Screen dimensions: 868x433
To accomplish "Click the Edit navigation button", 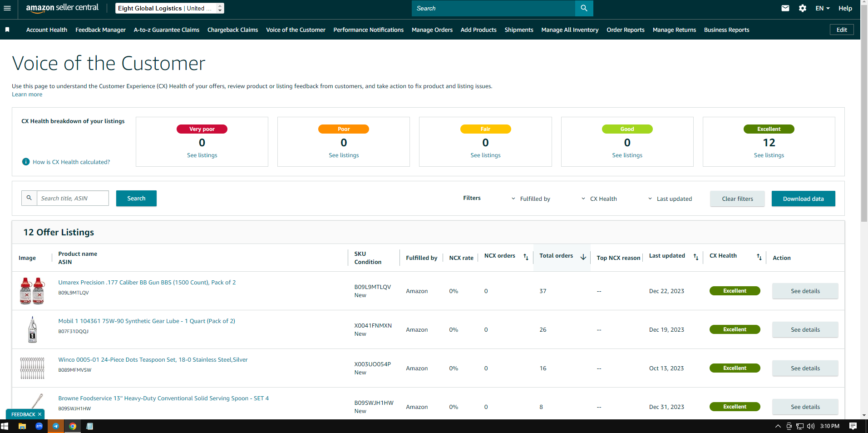I will click(x=842, y=30).
